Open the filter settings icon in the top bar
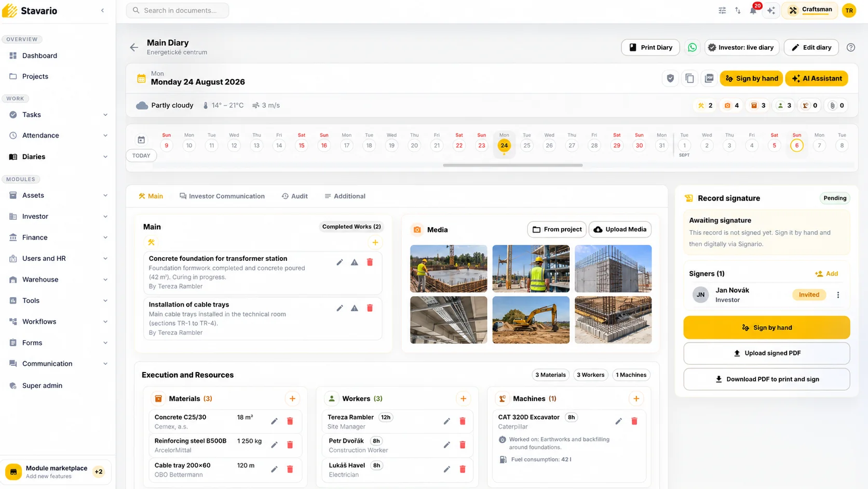The height and width of the screenshot is (489, 868). coord(722,10)
